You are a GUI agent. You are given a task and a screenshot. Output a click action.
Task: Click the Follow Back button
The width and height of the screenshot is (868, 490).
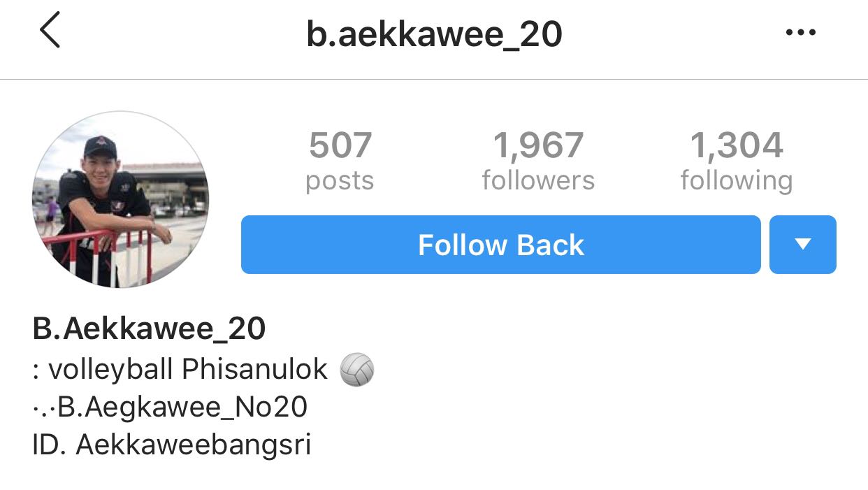click(x=500, y=245)
